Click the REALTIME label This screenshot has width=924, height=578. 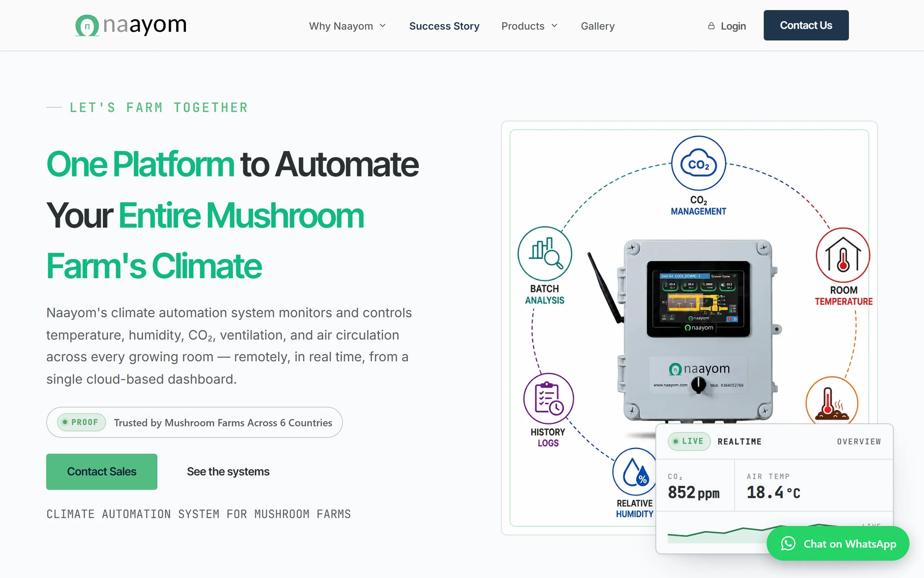tap(740, 442)
